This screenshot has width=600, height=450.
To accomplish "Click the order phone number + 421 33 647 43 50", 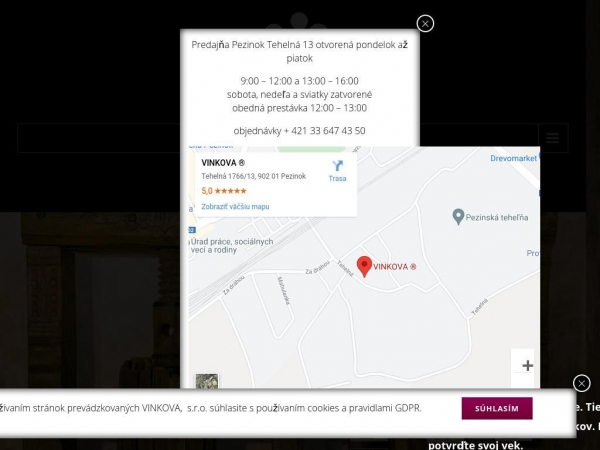I will pos(324,131).
